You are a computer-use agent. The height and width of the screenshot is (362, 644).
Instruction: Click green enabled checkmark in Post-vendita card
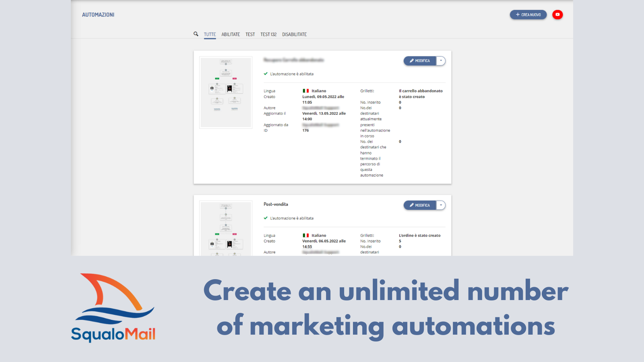tap(266, 218)
